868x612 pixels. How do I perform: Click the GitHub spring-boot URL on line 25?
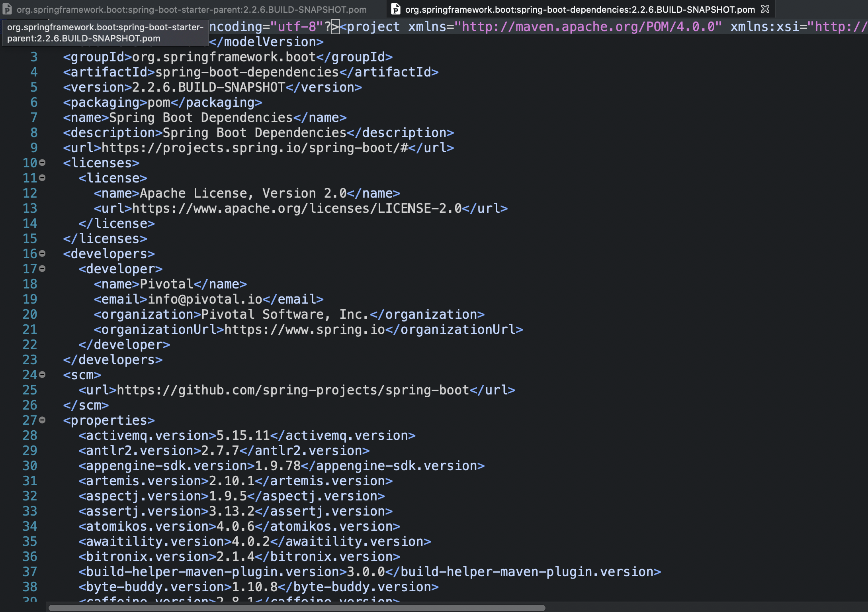293,390
